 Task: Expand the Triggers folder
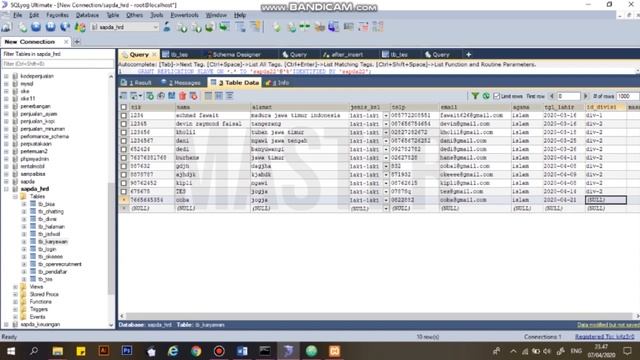click(15, 309)
